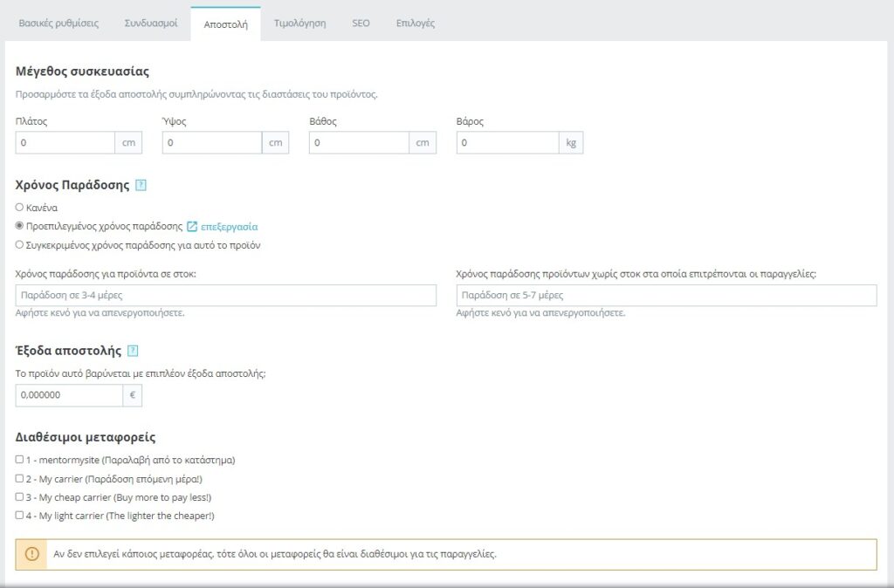Open the Συνδυασμοί tab
The height and width of the screenshot is (588, 894).
pyautogui.click(x=150, y=24)
